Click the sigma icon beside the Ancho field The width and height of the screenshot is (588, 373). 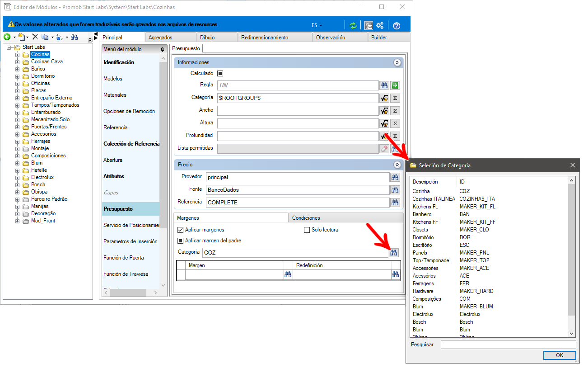(x=395, y=110)
